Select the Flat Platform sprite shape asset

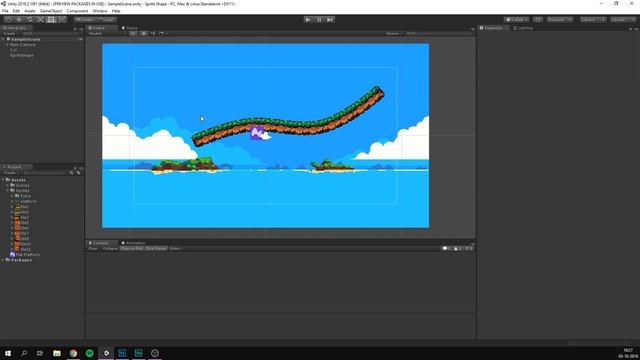tap(25, 254)
